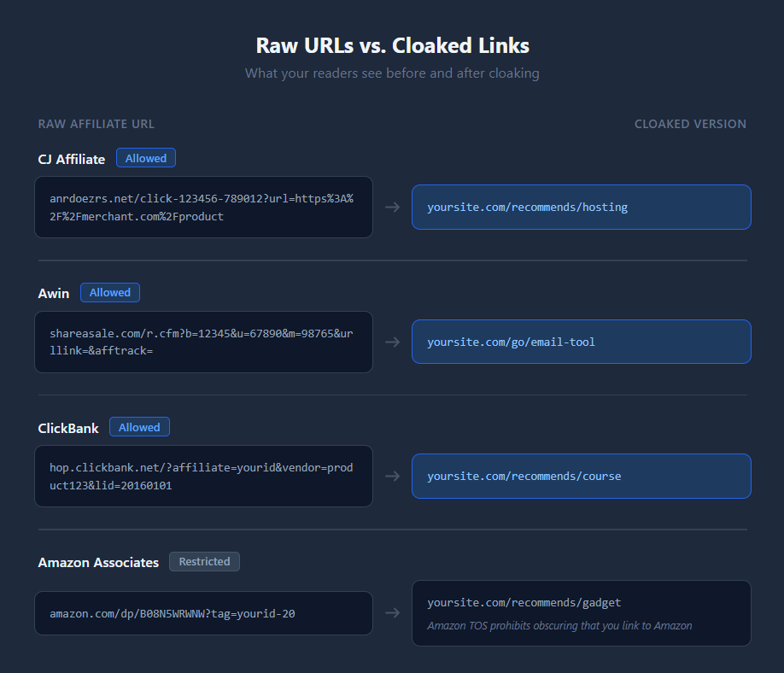Select the shareasale.com raw URL box
This screenshot has height=673, width=784.
[x=203, y=342]
